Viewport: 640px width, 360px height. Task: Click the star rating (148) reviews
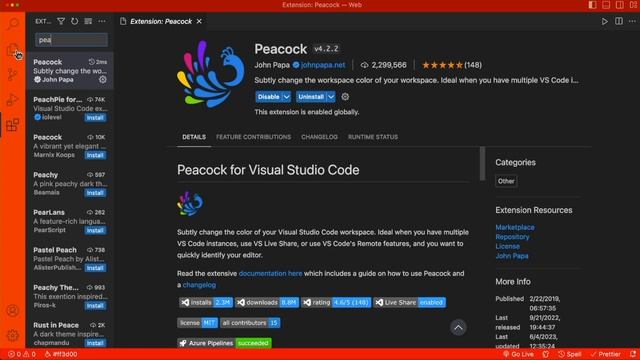(451, 65)
